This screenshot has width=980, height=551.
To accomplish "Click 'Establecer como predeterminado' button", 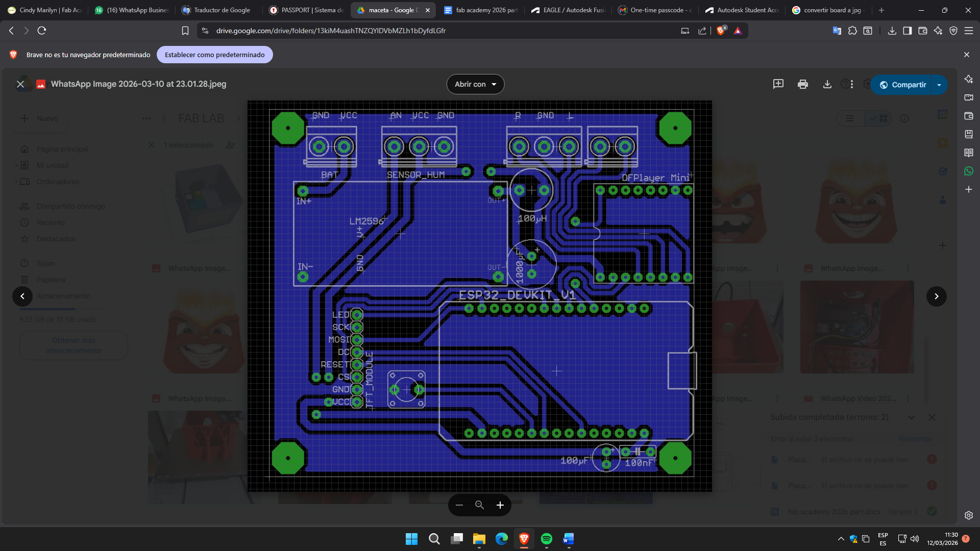I will click(x=214, y=55).
